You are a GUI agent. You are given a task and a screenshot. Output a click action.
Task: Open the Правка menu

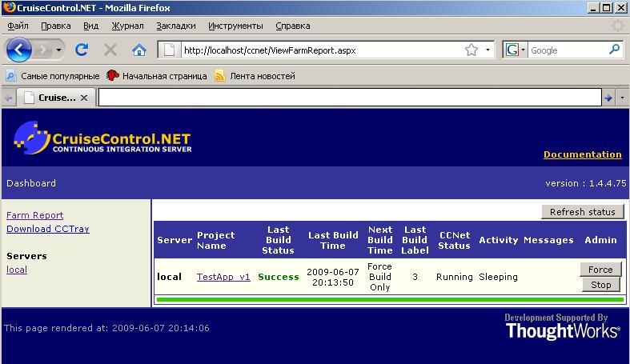tap(56, 26)
